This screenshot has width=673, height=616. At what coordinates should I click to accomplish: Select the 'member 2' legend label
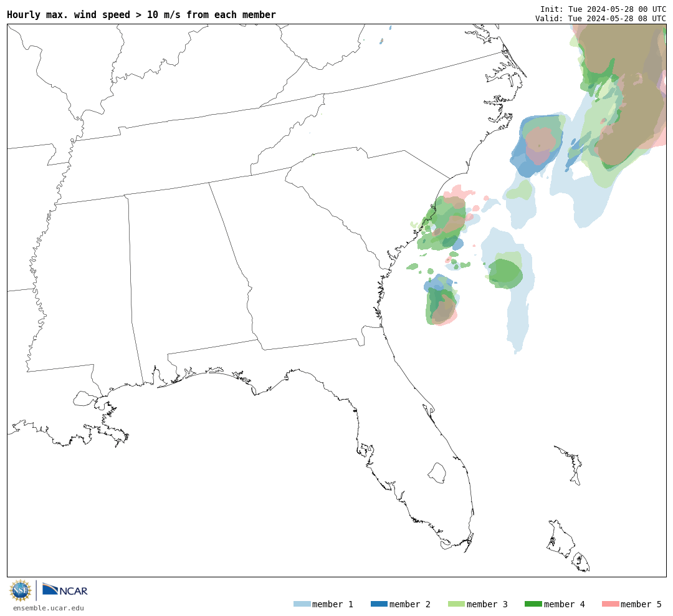click(410, 604)
